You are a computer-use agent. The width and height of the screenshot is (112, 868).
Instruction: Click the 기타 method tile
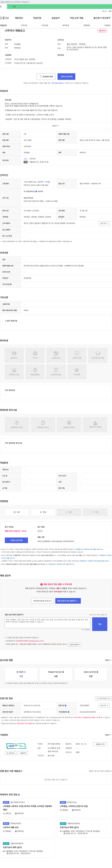click(x=95, y=512)
